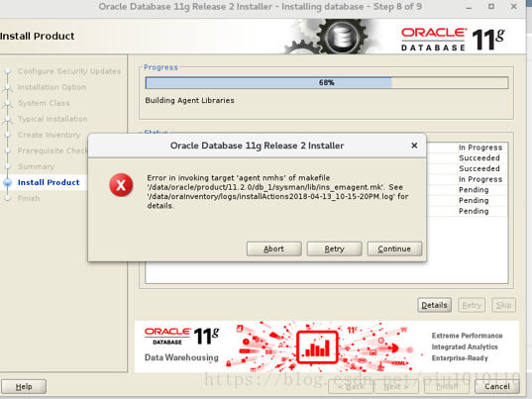This screenshot has height=399, width=532.
Task: Select the Finish step in sidebar
Action: [x=29, y=198]
